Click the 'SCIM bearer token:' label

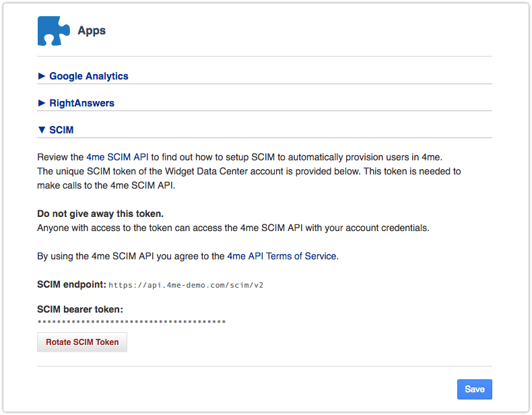tap(80, 309)
